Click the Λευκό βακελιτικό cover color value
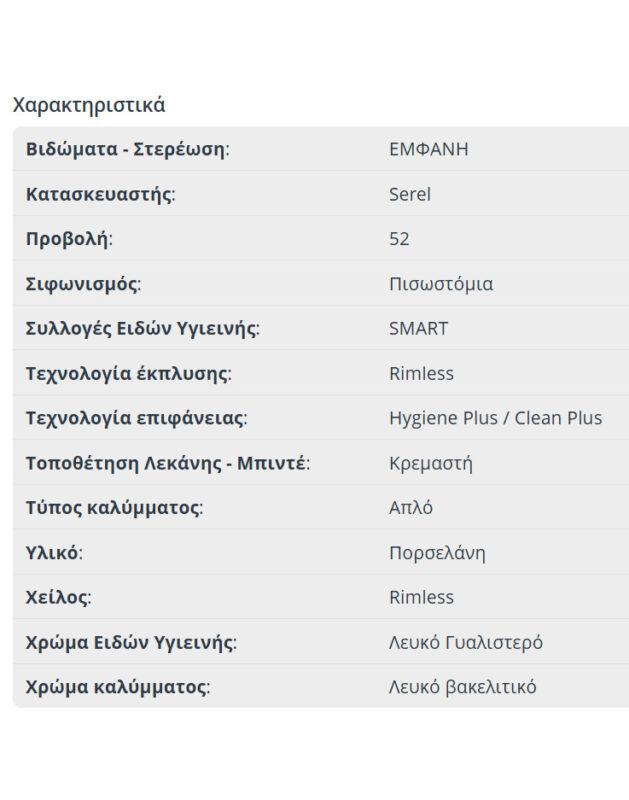Viewport: 629px width, 800px height. click(462, 687)
